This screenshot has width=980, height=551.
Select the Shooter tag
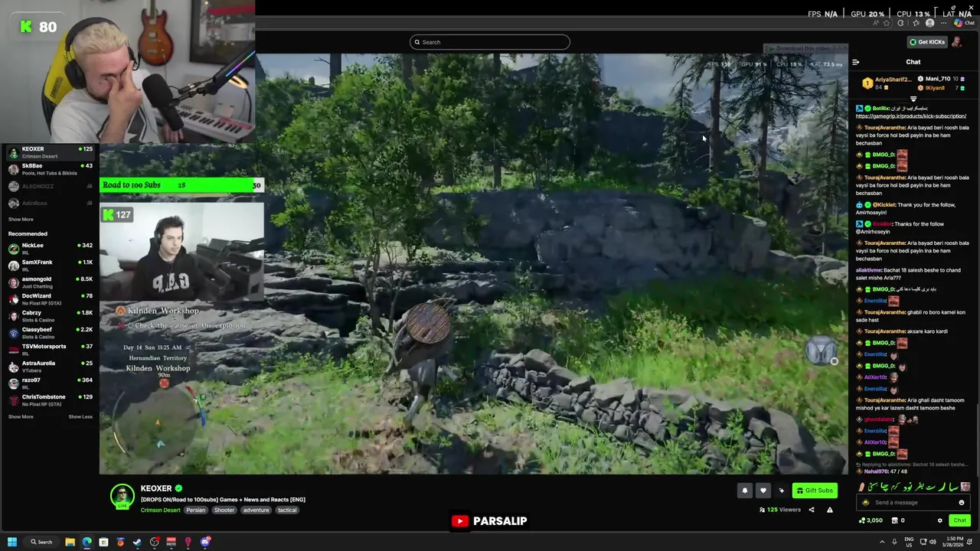(x=224, y=510)
